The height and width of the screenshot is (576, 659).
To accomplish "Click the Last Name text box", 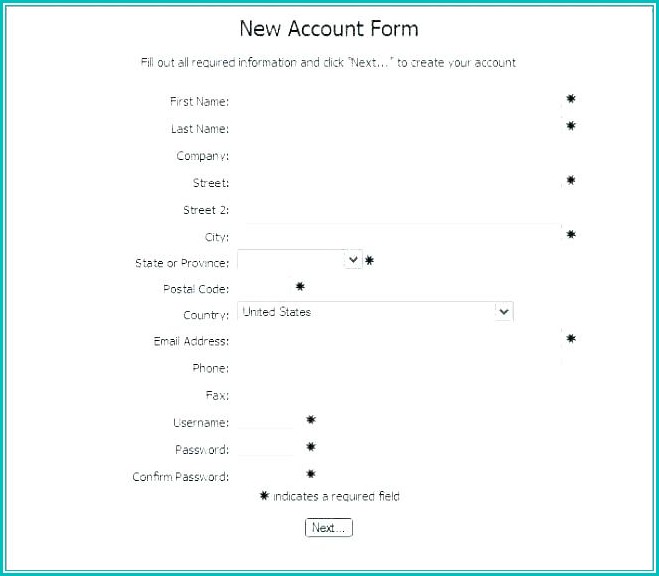I will (x=399, y=128).
